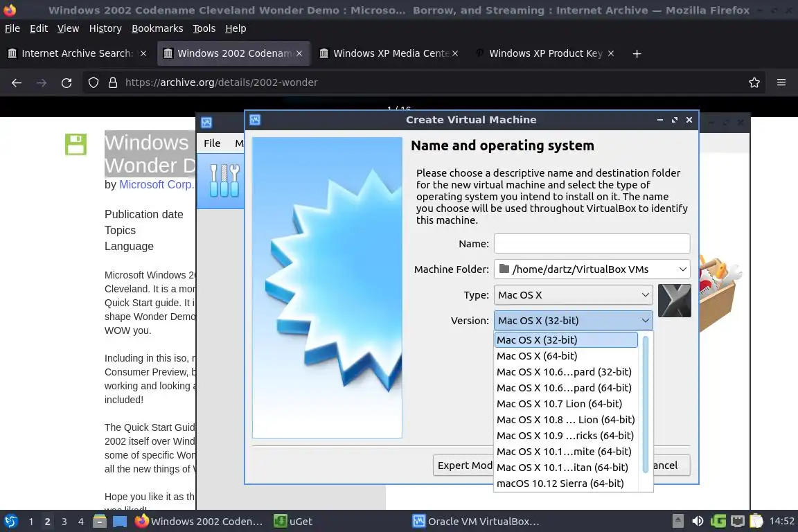Go forward in Firefox
Screen dimensions: 798x532
click(x=42, y=82)
